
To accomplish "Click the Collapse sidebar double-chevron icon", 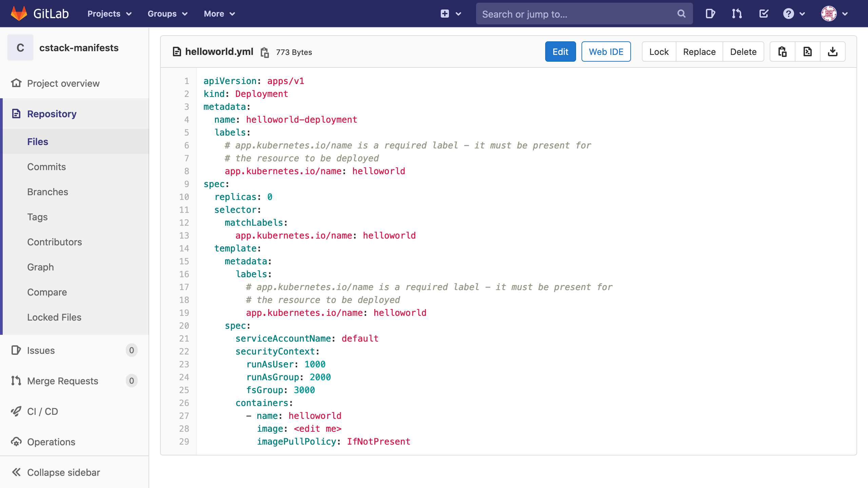I will click(x=16, y=472).
